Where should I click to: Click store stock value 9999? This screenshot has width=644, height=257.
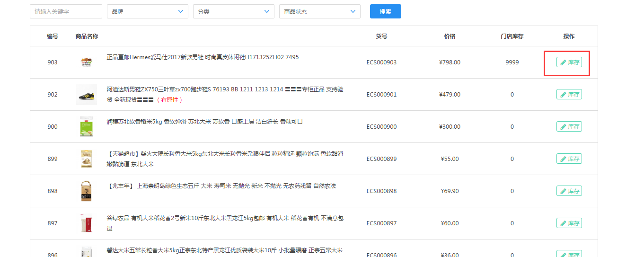(512, 62)
